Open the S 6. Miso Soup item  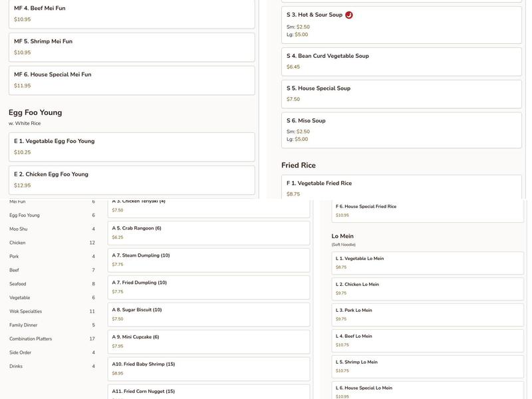tap(402, 130)
